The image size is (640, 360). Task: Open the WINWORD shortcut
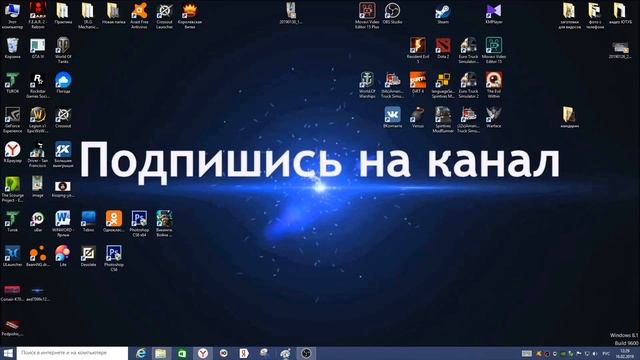pos(63,224)
